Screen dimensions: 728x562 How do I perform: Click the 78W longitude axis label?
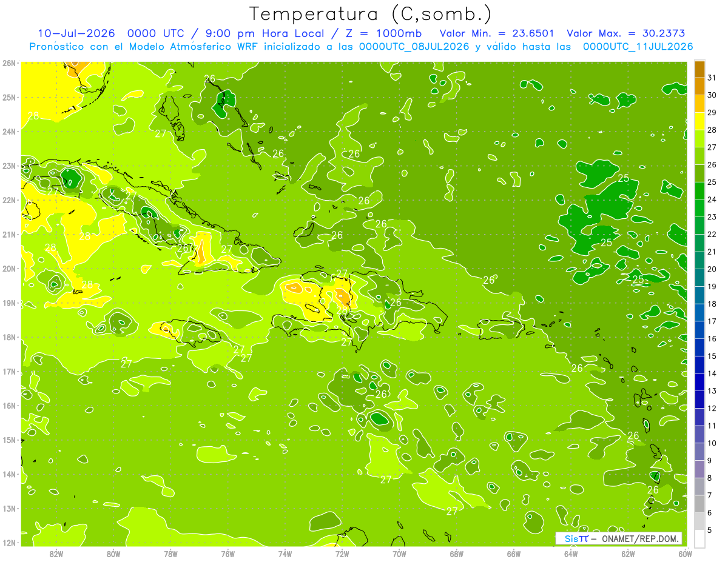point(170,554)
